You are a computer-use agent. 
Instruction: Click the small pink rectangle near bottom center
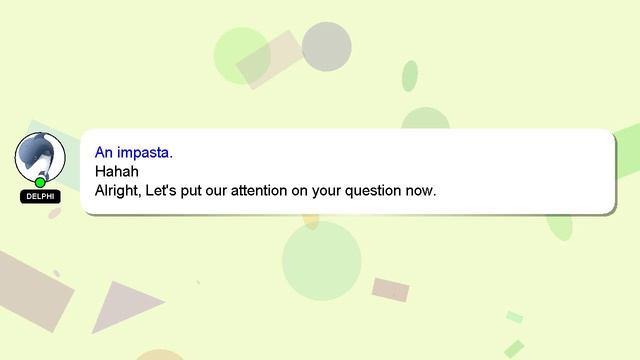(391, 290)
